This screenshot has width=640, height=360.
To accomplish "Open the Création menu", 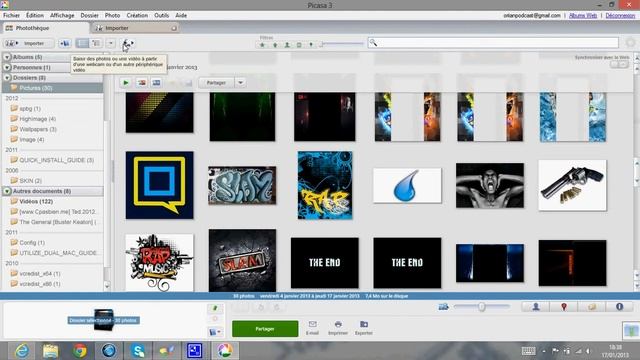I will [x=137, y=16].
